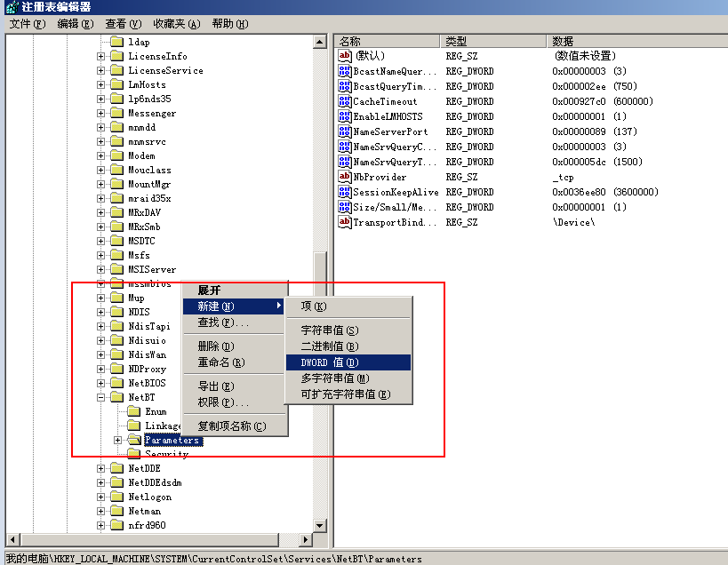
Task: Select 删除(D) in the context menu
Action: point(234,346)
